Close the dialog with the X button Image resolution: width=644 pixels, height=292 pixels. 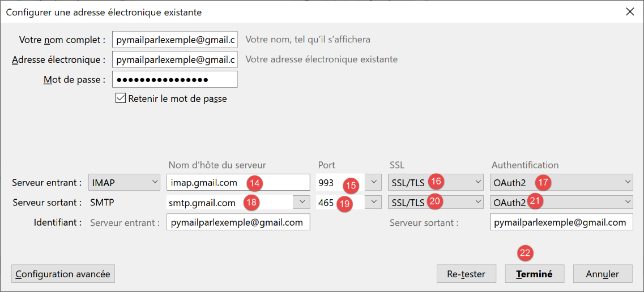[x=630, y=12]
